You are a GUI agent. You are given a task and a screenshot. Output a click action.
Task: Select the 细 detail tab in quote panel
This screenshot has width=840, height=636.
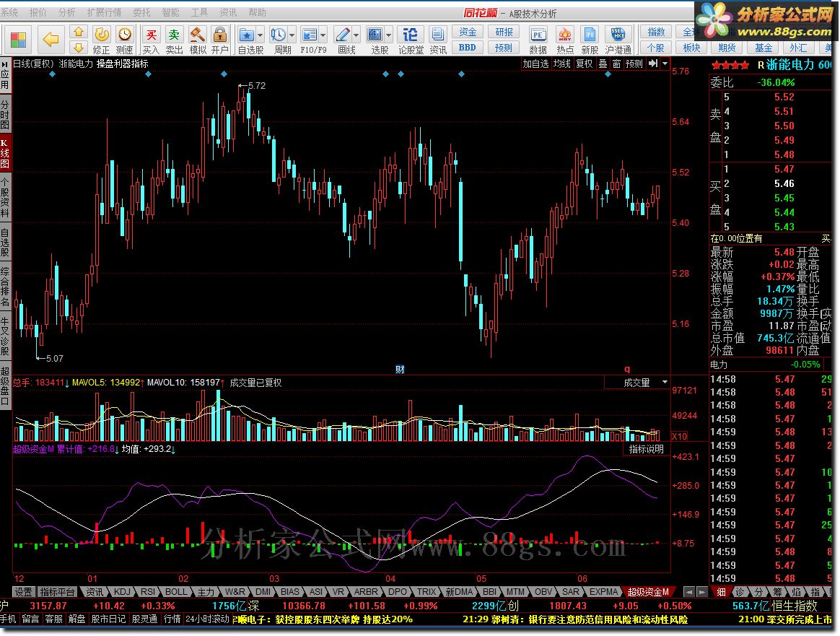[x=720, y=591]
